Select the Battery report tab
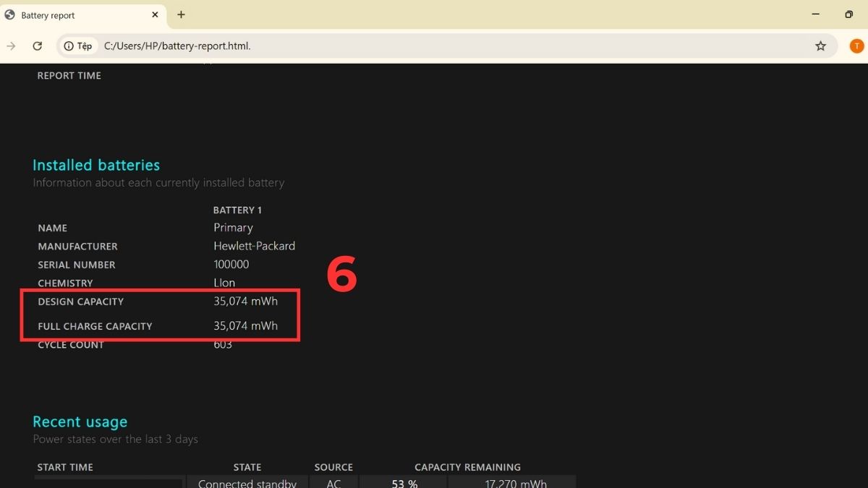Viewport: 868px width, 488px height. (83, 15)
